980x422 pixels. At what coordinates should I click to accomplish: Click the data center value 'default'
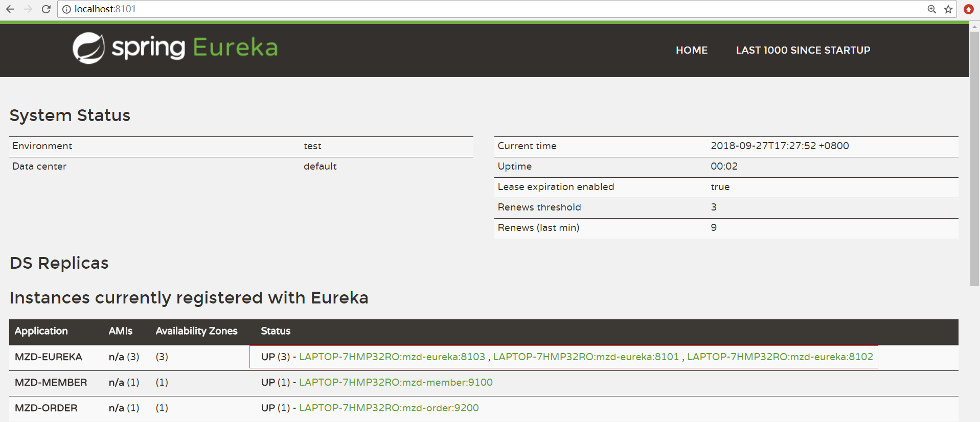[320, 167]
